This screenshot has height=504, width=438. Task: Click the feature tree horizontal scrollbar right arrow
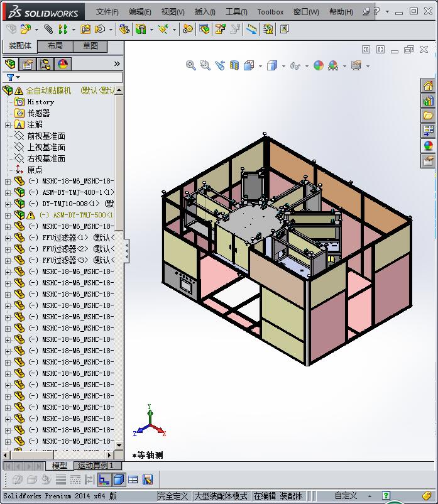[x=109, y=455]
